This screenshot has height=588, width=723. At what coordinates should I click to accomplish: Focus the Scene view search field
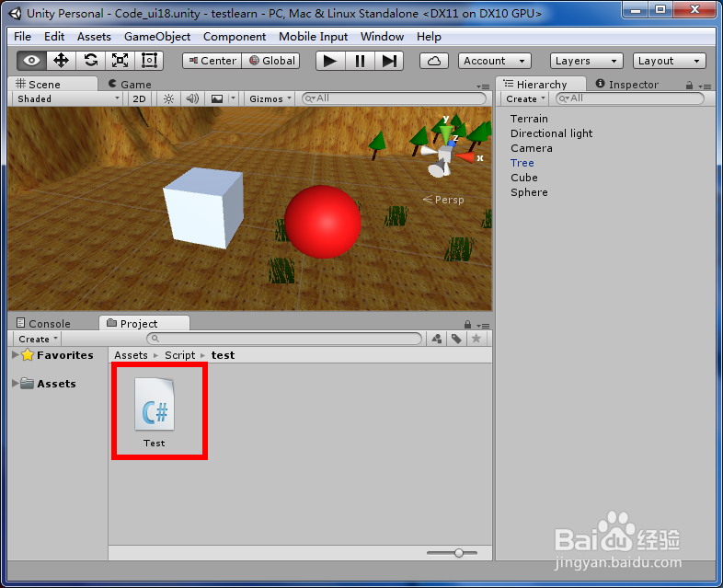pyautogui.click(x=394, y=98)
